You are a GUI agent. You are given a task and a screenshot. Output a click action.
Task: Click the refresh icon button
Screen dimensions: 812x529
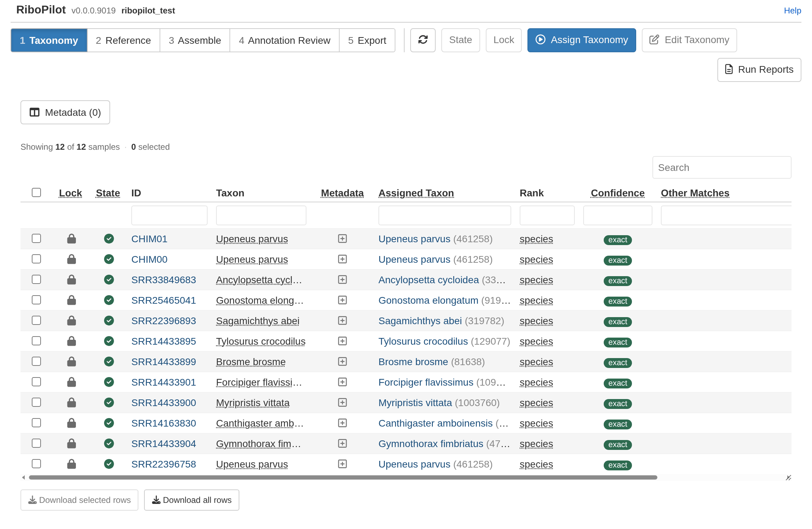(423, 40)
